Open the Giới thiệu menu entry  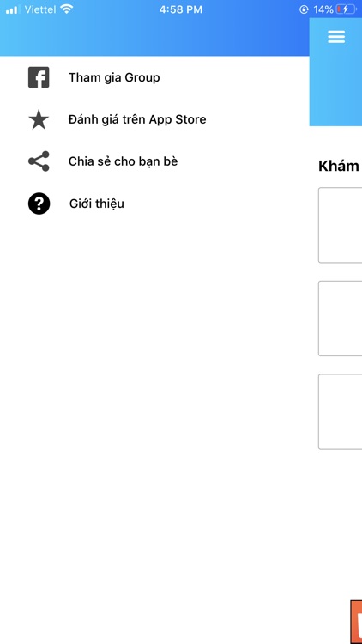tap(96, 204)
